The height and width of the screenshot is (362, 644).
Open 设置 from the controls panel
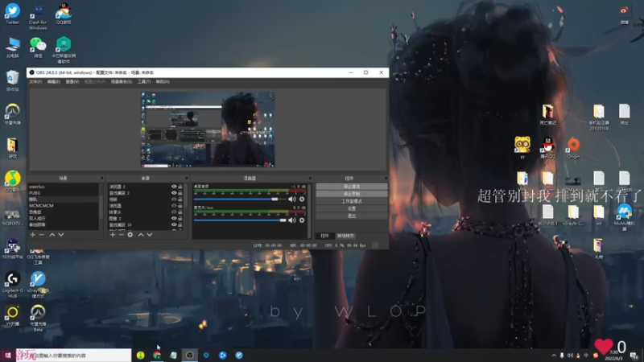(352, 208)
